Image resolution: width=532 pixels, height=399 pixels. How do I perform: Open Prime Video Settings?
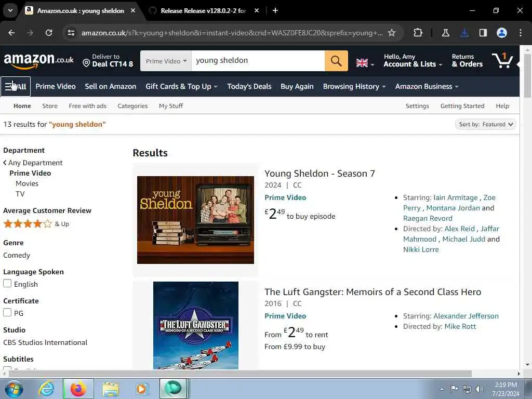[417, 106]
